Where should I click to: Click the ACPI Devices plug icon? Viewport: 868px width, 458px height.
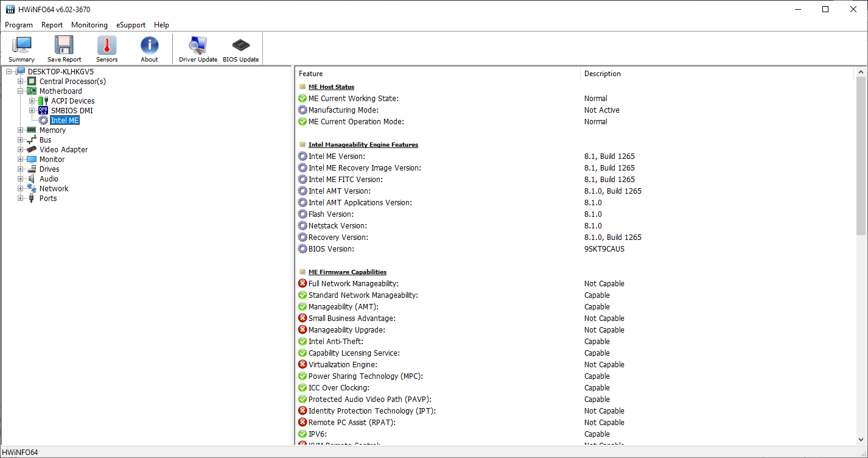click(x=43, y=101)
